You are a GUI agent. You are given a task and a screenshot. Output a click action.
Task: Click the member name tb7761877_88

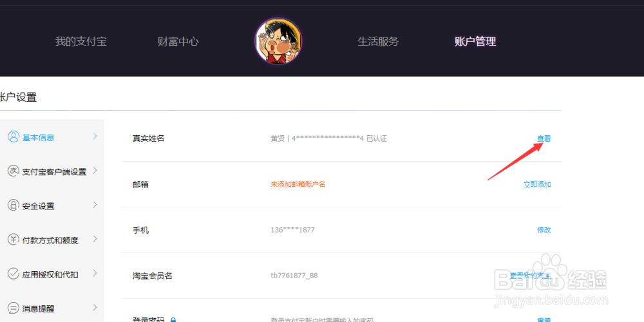[294, 276]
